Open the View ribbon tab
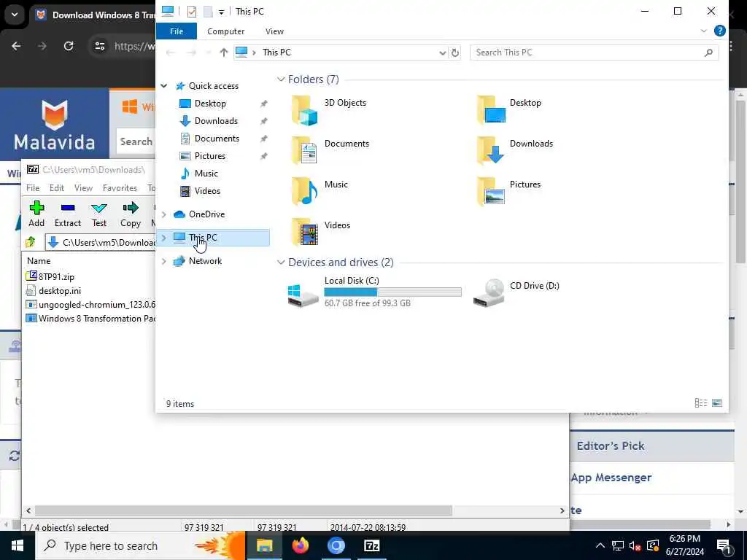This screenshot has width=747, height=560. tap(274, 31)
